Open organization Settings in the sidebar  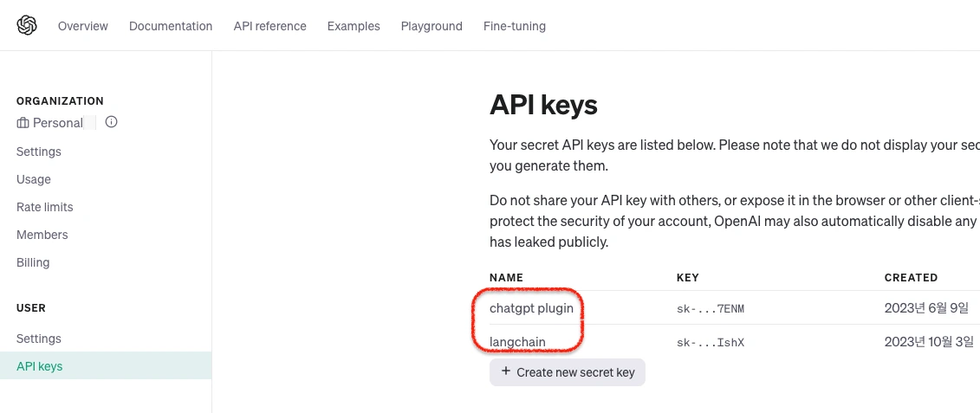[x=39, y=152]
